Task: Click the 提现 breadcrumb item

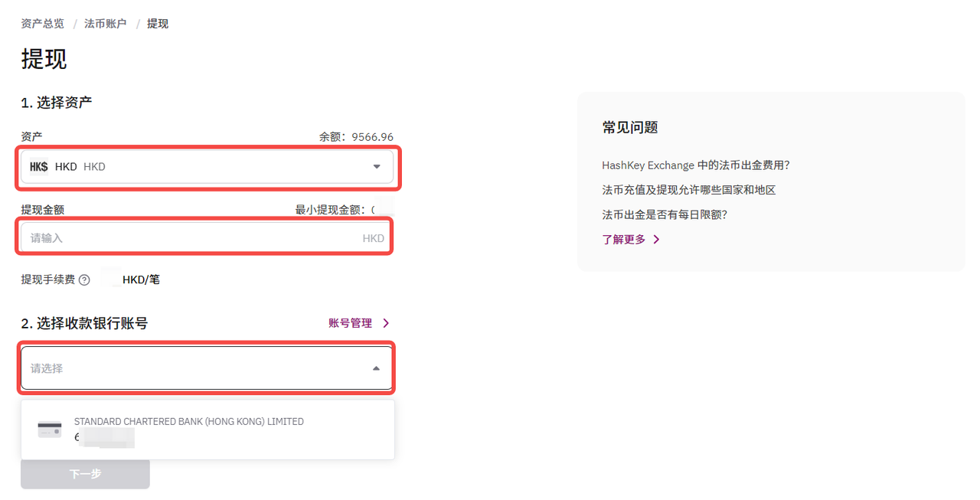Action: point(158,23)
